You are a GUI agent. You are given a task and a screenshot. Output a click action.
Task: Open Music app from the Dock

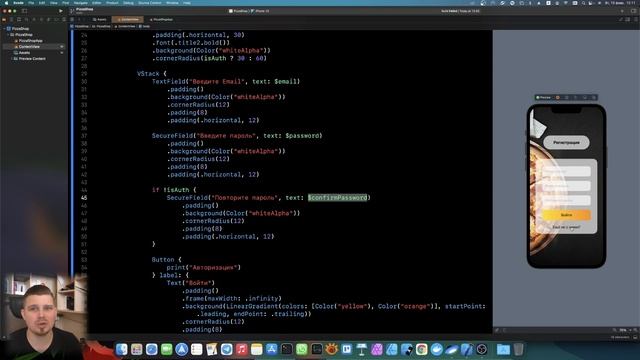point(242,349)
